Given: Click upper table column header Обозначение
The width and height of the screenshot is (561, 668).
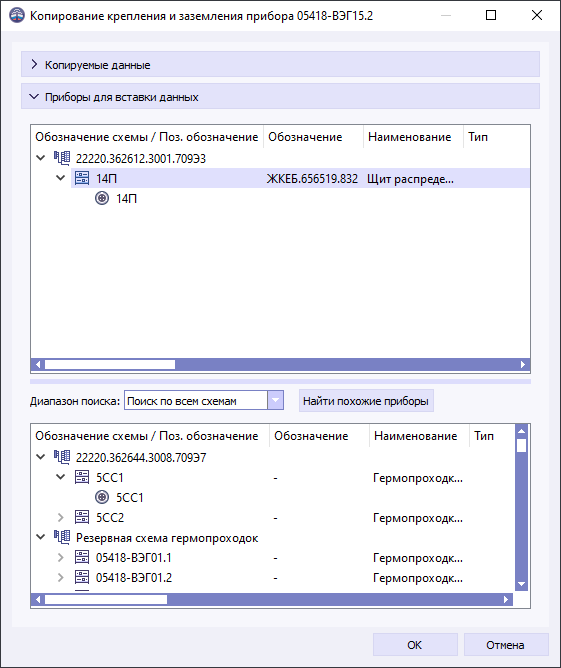Looking at the screenshot, I should click(x=314, y=137).
